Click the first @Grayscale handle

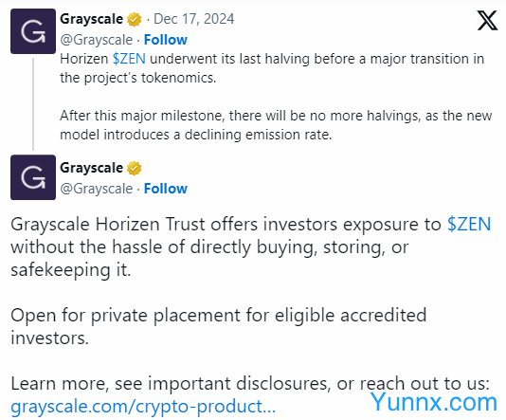[96, 41]
